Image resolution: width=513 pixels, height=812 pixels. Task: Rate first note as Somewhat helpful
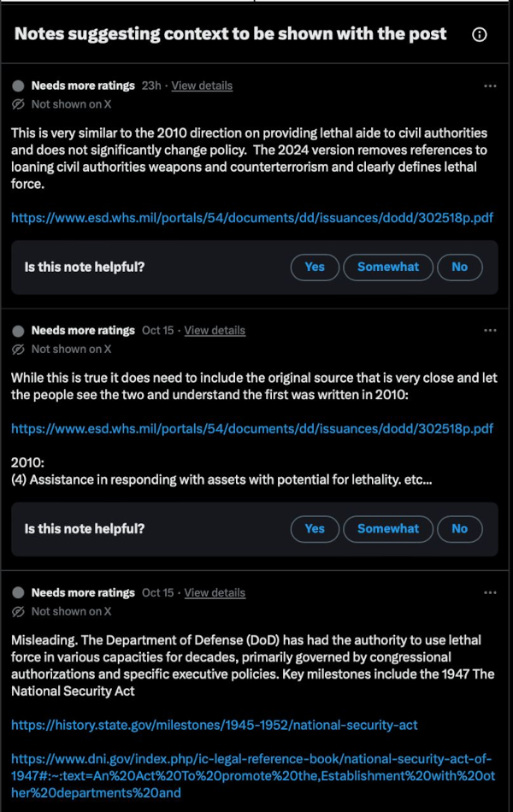[x=388, y=268]
